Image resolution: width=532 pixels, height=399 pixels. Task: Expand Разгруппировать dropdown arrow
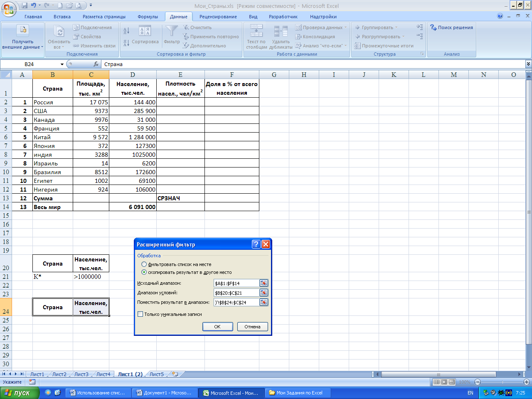[x=403, y=37]
